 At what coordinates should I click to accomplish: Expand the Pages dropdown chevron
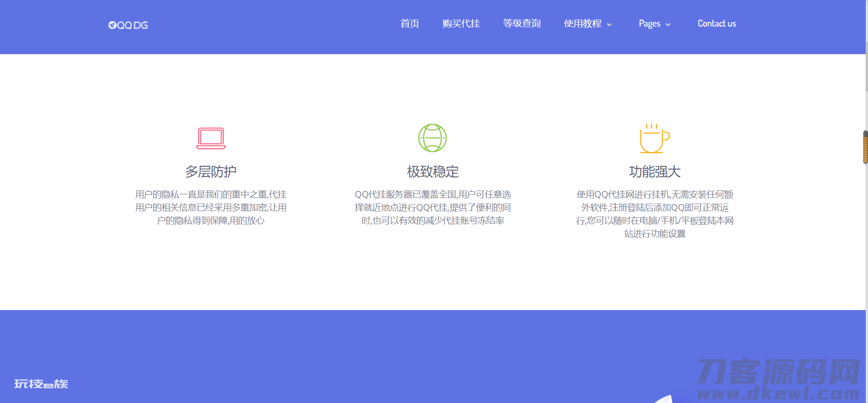tap(668, 25)
